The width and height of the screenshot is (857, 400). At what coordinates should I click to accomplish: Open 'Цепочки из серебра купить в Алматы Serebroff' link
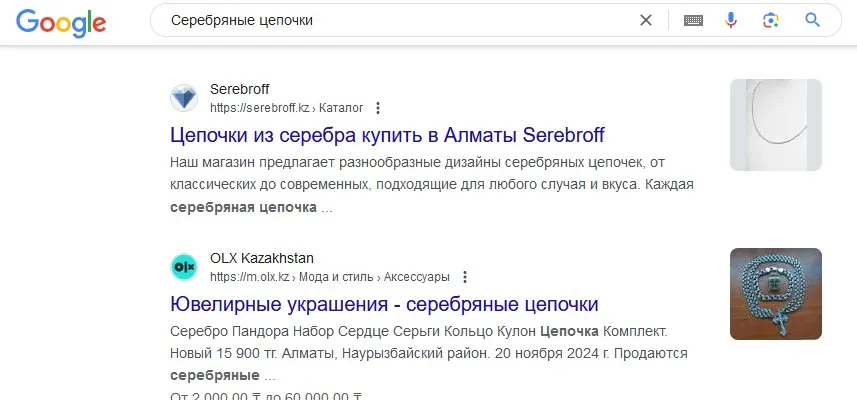(x=387, y=134)
